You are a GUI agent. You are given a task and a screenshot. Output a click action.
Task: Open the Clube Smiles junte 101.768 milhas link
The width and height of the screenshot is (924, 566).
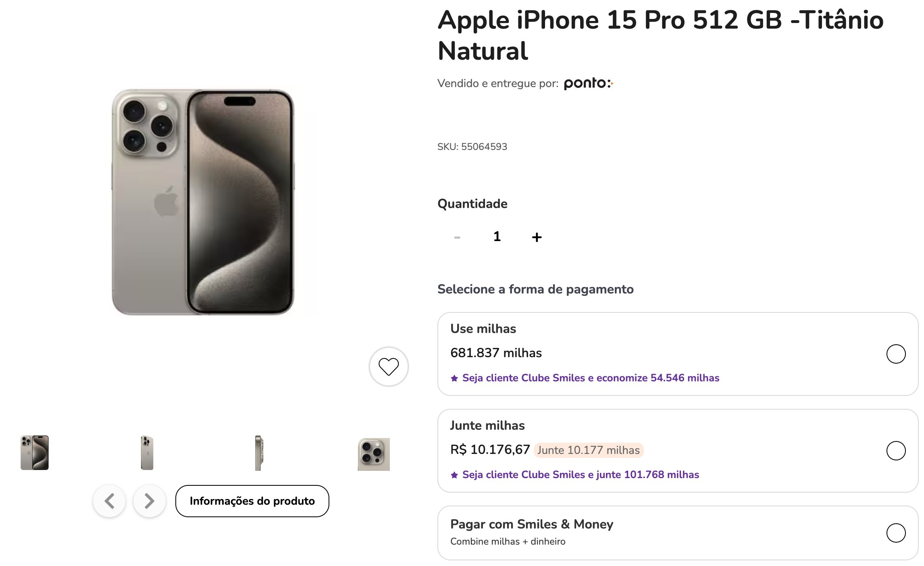tap(581, 475)
